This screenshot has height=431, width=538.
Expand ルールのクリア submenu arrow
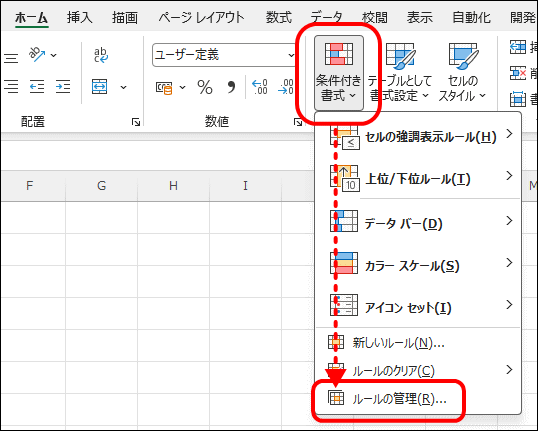510,370
